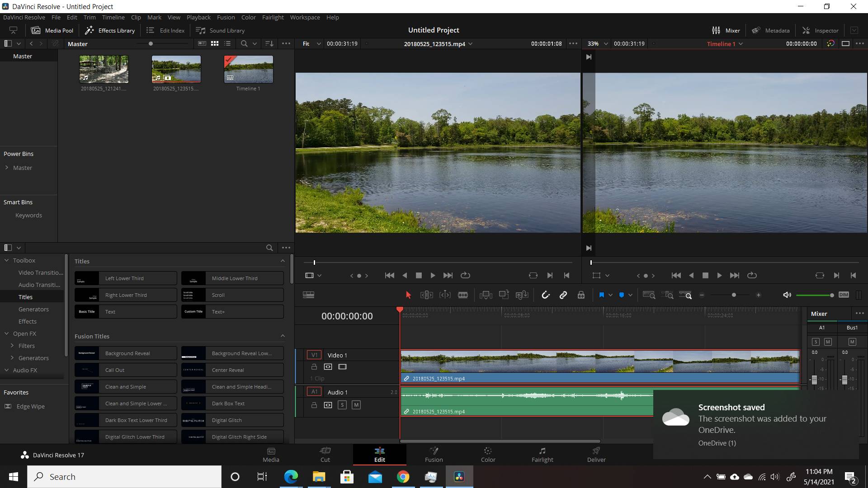The width and height of the screenshot is (868, 488).
Task: Expand Open FX Filters
Action: (x=12, y=346)
